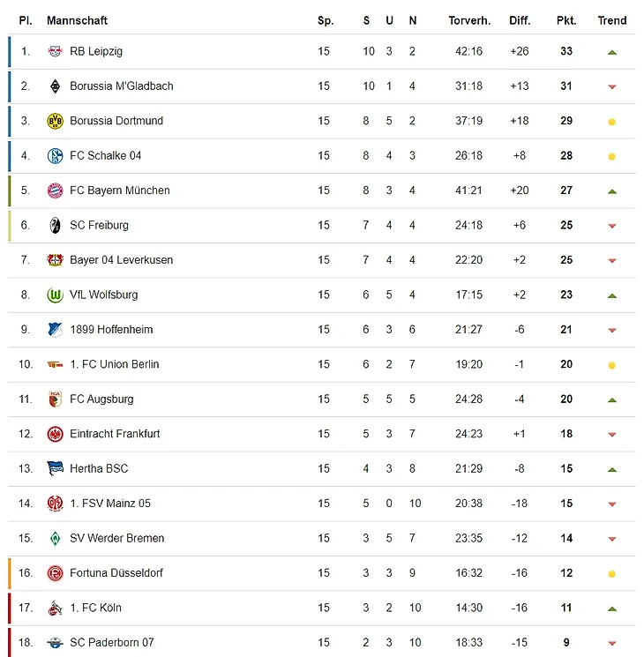Click the Trend column header
The width and height of the screenshot is (644, 657).
point(611,20)
